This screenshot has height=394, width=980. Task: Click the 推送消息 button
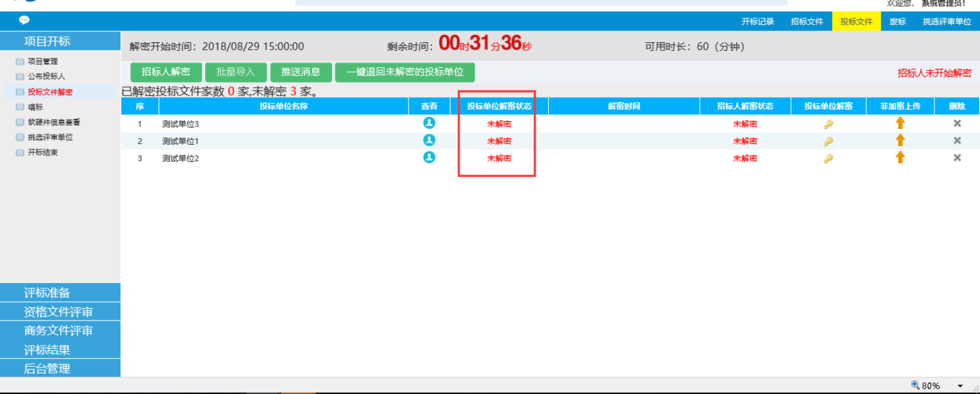tap(301, 72)
